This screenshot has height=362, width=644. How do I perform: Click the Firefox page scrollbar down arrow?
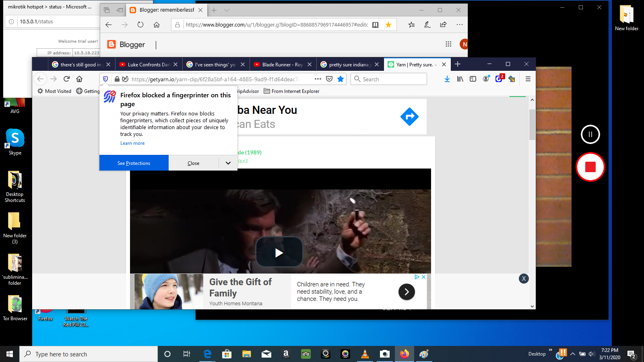coord(532,306)
